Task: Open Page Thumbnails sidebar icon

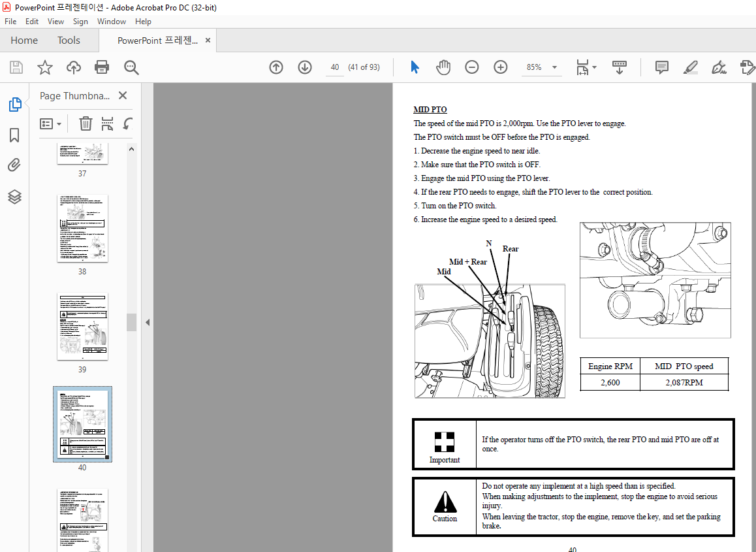Action: click(15, 105)
